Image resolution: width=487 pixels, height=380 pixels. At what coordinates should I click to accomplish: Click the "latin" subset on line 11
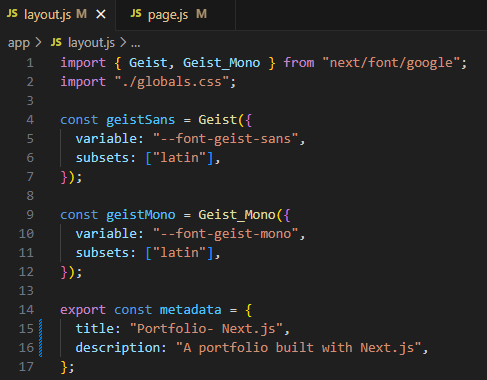click(179, 253)
